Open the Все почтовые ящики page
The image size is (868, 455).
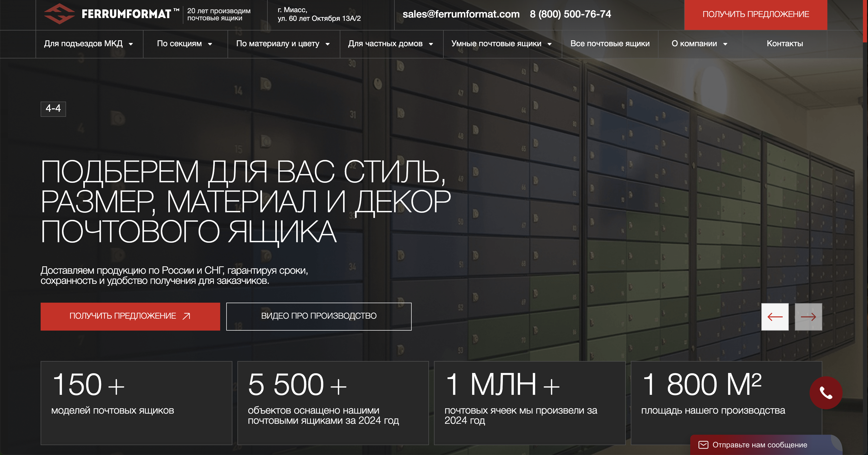pos(609,44)
